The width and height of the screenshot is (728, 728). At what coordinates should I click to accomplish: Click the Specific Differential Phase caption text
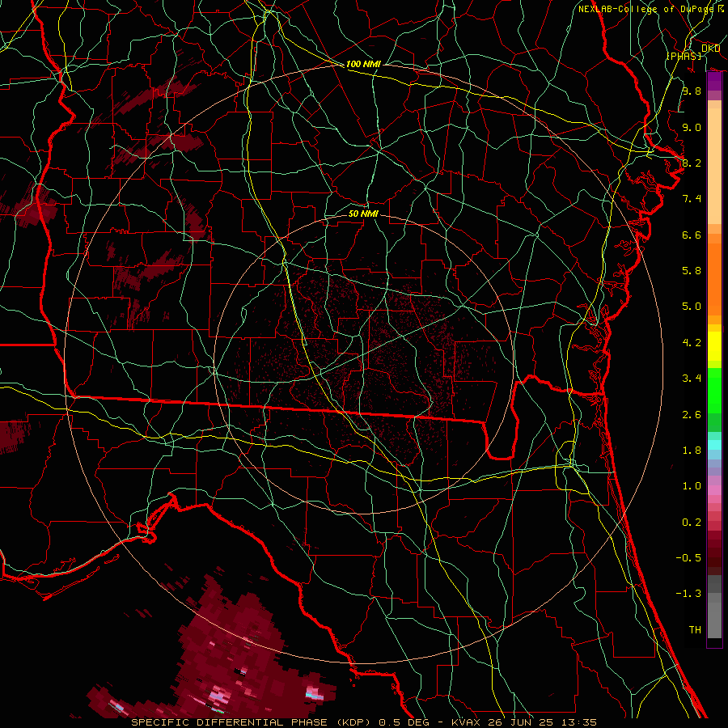pos(253,722)
